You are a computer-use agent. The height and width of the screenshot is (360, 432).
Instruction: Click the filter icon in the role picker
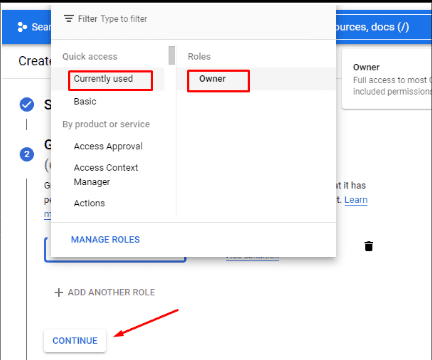[x=69, y=19]
